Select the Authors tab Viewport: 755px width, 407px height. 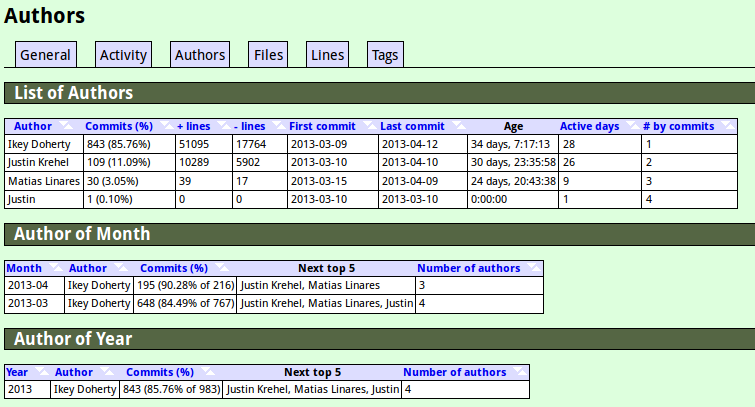(200, 55)
